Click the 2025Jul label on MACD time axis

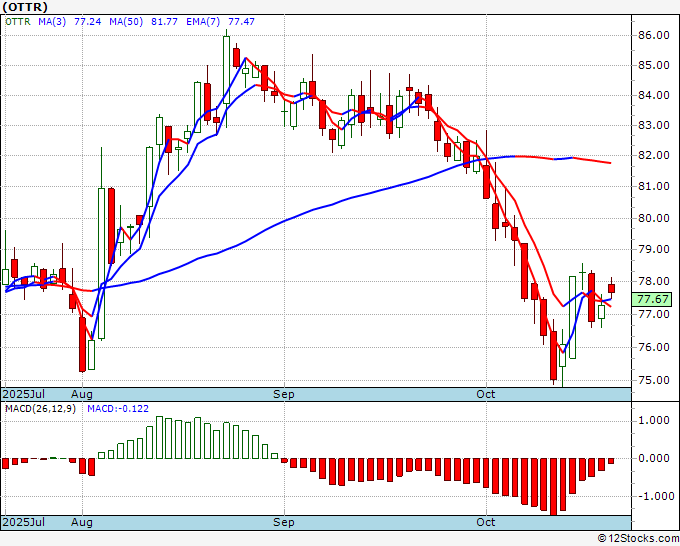pos(24,522)
